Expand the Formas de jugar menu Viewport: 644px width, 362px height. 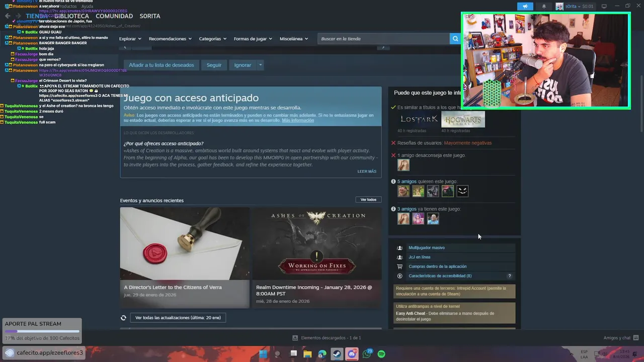coord(253,39)
